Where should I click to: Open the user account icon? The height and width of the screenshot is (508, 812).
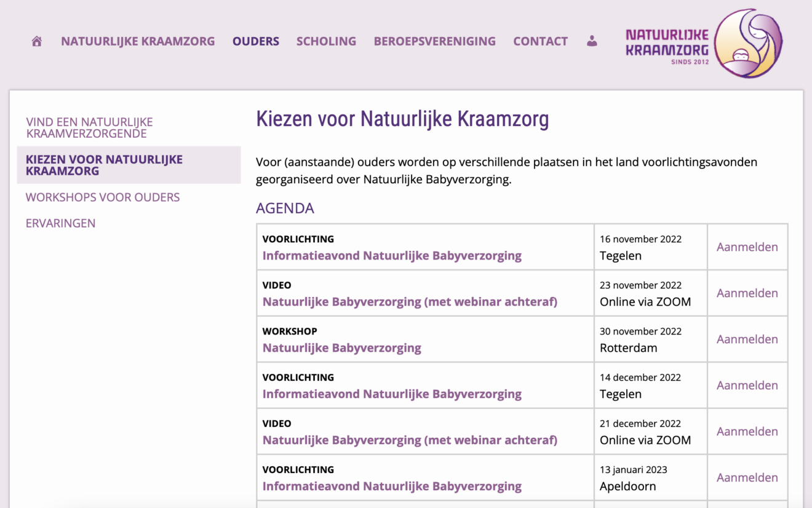592,41
